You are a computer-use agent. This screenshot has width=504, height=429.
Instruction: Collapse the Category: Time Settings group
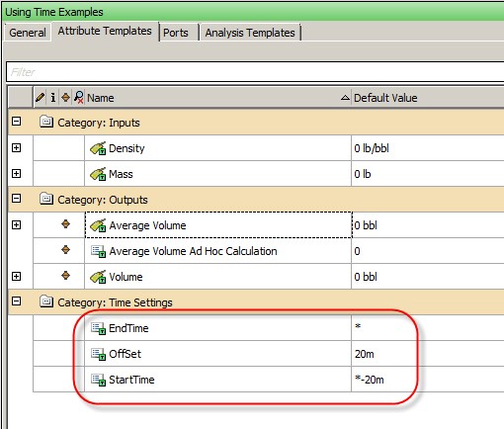tap(16, 301)
